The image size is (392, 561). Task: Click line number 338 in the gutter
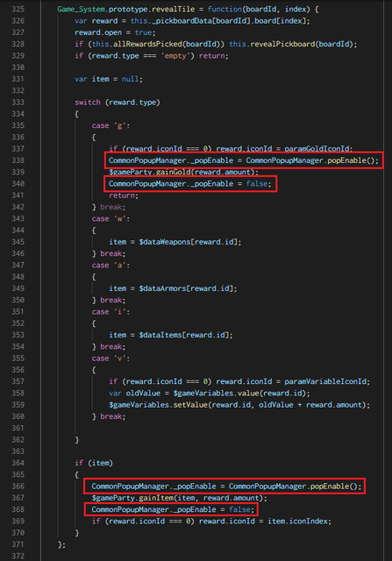click(18, 160)
